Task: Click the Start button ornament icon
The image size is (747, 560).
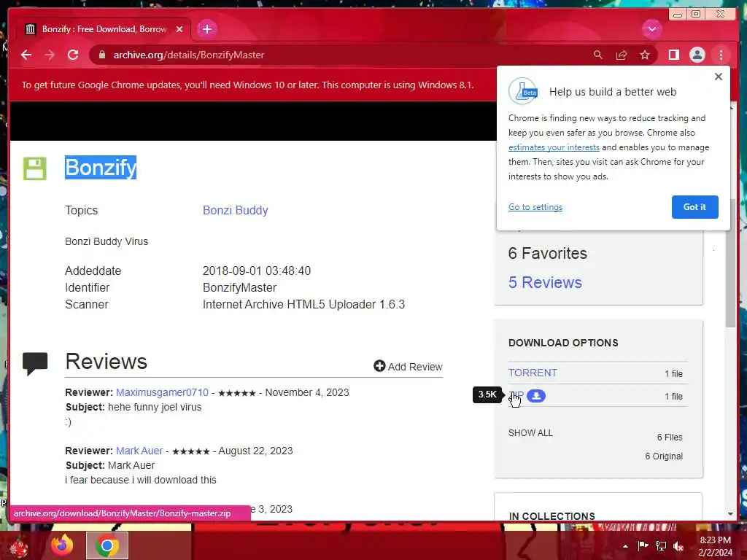Action: (x=19, y=547)
